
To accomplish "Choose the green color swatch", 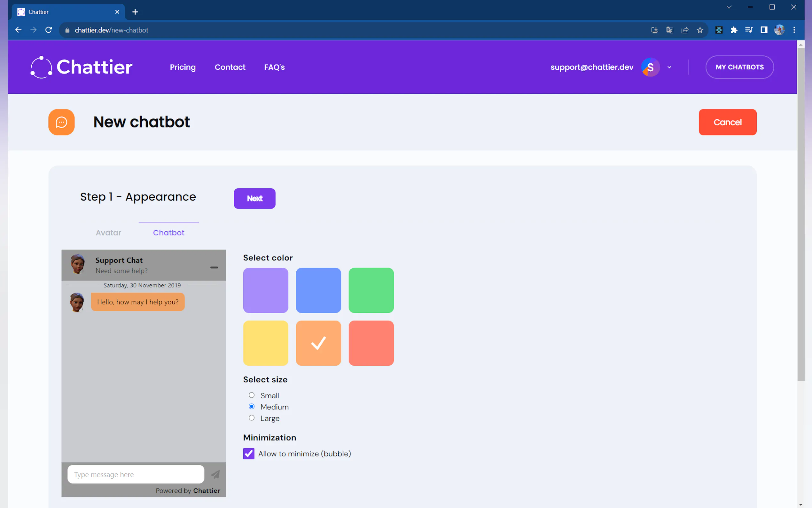I will pos(371,290).
